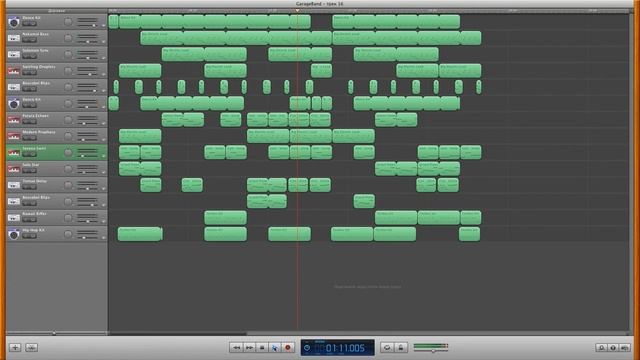Click the LCD mode icon left of the time
This screenshot has width=640, height=360.
pos(307,348)
